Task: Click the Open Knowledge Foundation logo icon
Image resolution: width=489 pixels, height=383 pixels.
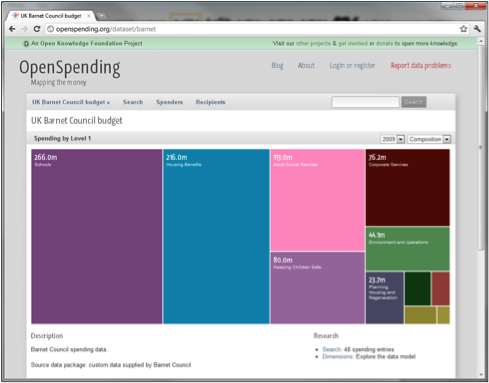Action: point(26,43)
